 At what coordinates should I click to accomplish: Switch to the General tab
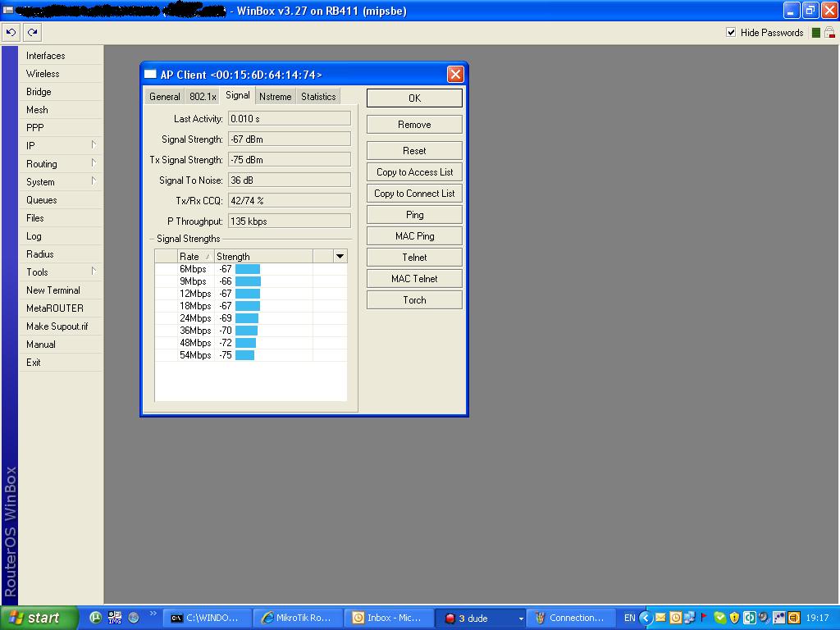(x=164, y=97)
